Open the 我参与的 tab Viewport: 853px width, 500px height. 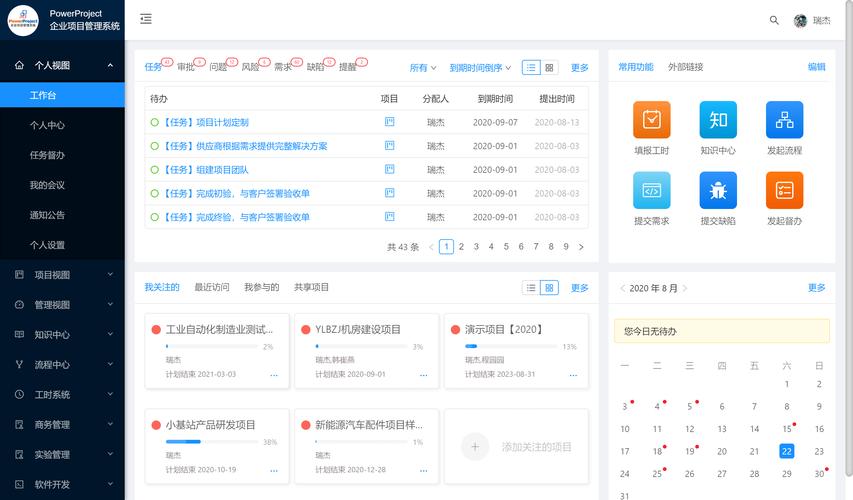(x=262, y=287)
